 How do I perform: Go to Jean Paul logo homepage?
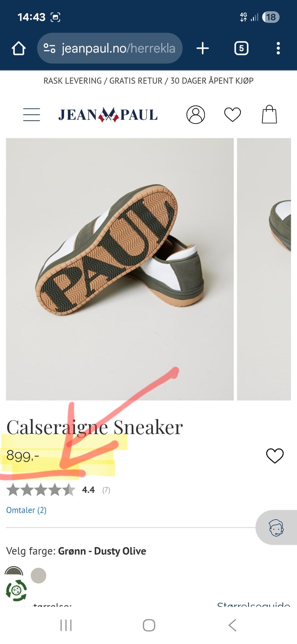[108, 115]
